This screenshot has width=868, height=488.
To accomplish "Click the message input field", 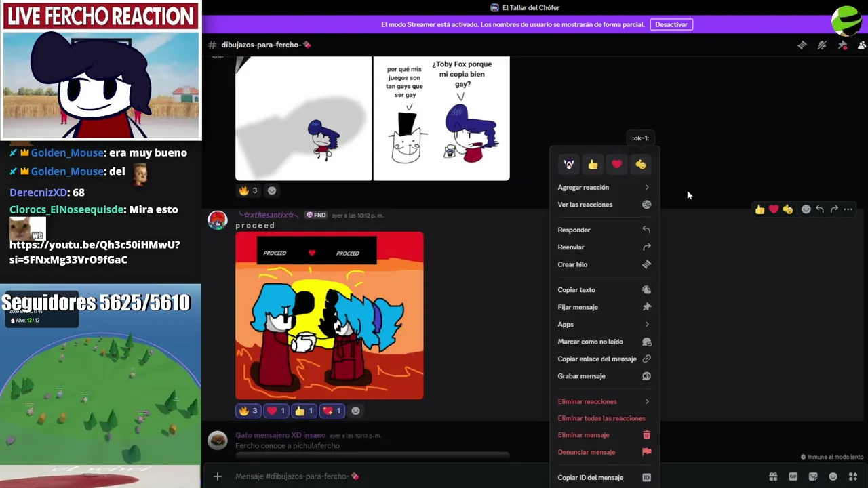I will [495, 476].
